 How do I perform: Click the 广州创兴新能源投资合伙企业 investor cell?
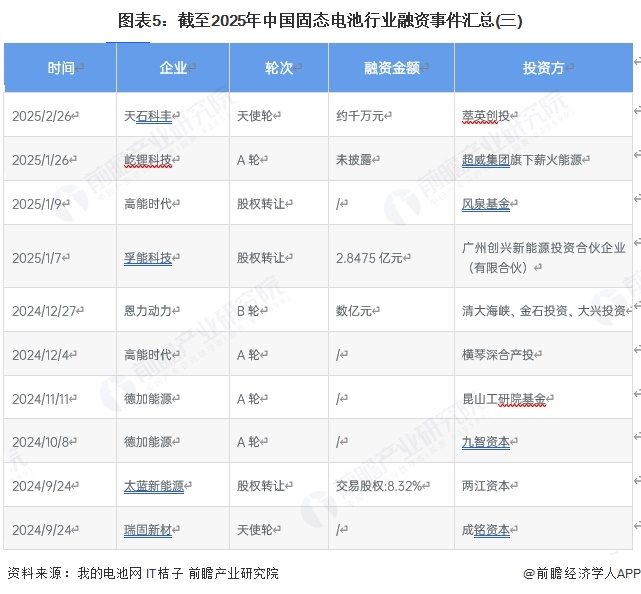(x=544, y=258)
